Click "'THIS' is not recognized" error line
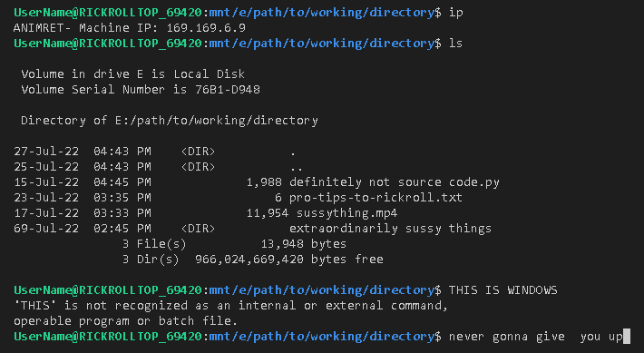644x353 pixels. tap(230, 306)
